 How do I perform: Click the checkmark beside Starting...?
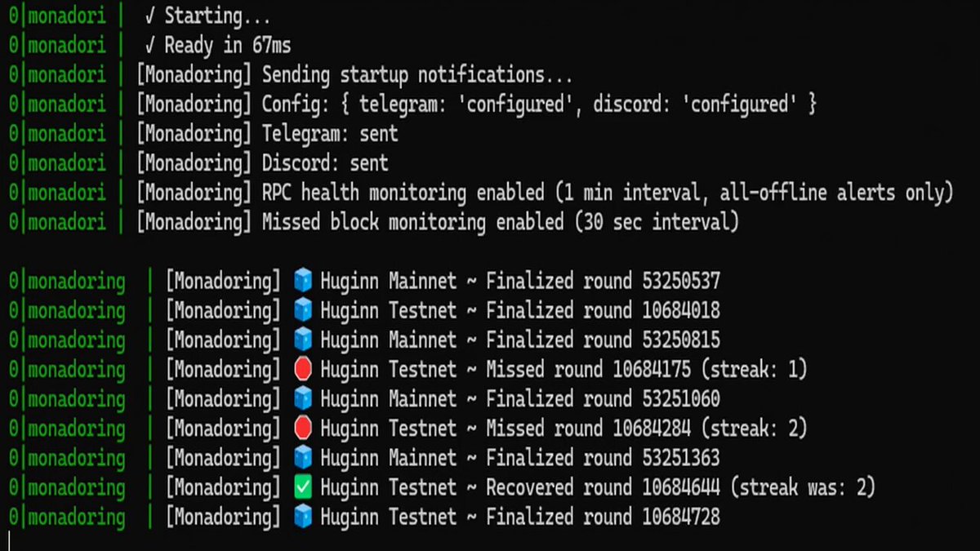(x=149, y=16)
